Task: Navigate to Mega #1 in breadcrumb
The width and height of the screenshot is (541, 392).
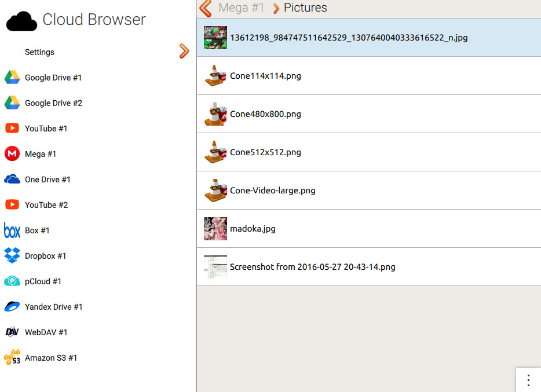Action: click(241, 8)
